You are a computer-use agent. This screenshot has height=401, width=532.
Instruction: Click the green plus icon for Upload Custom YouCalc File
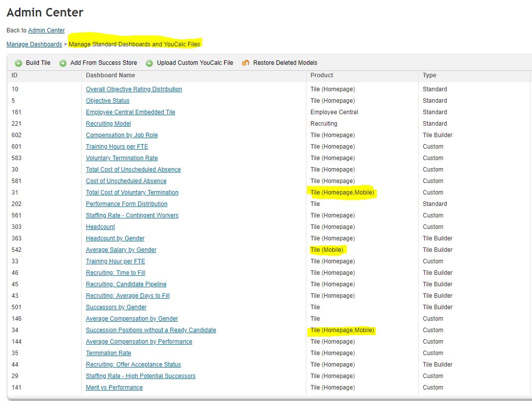149,63
